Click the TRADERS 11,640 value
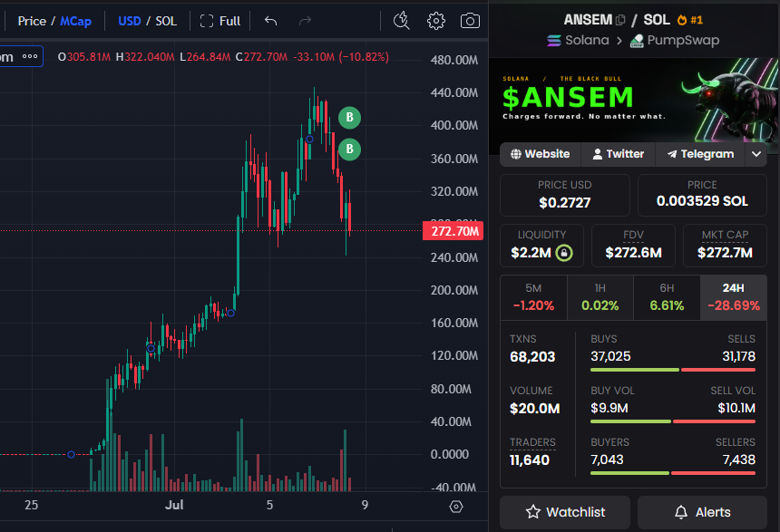Image resolution: width=780 pixels, height=532 pixels. pos(530,460)
